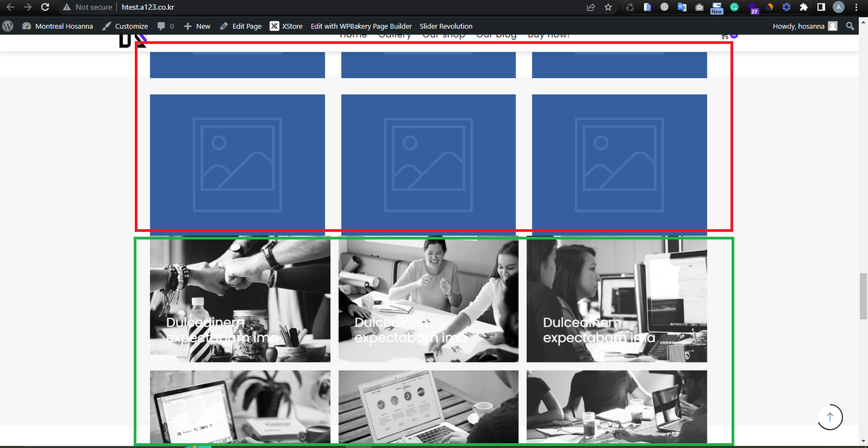Click Edit with WPBakery Page Builder
Image resolution: width=868 pixels, height=448 pixels.
point(361,26)
